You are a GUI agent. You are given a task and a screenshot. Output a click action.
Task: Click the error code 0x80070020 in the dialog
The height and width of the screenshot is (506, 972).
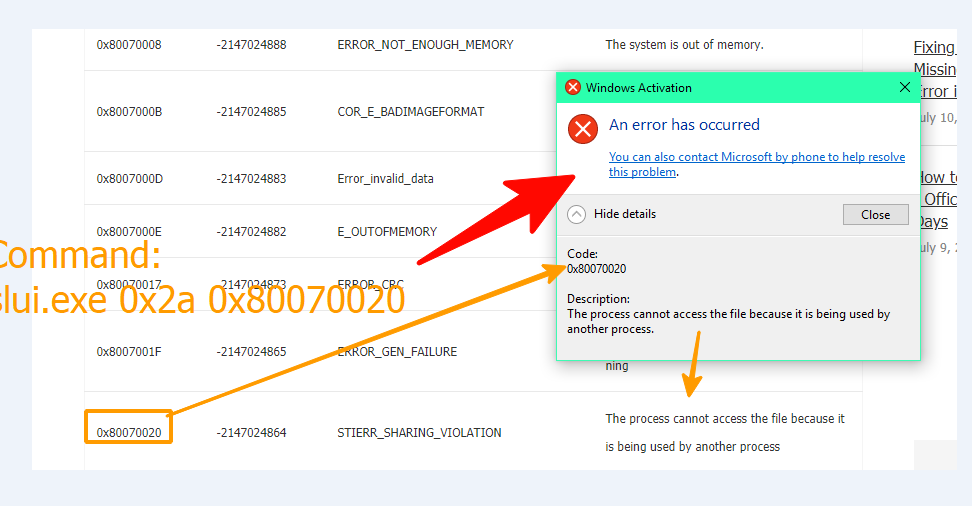point(596,268)
